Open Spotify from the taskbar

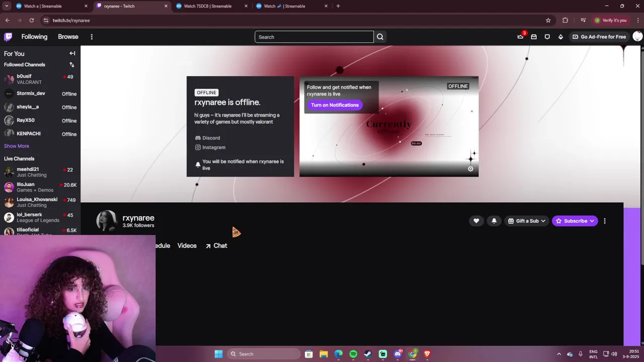click(x=353, y=354)
